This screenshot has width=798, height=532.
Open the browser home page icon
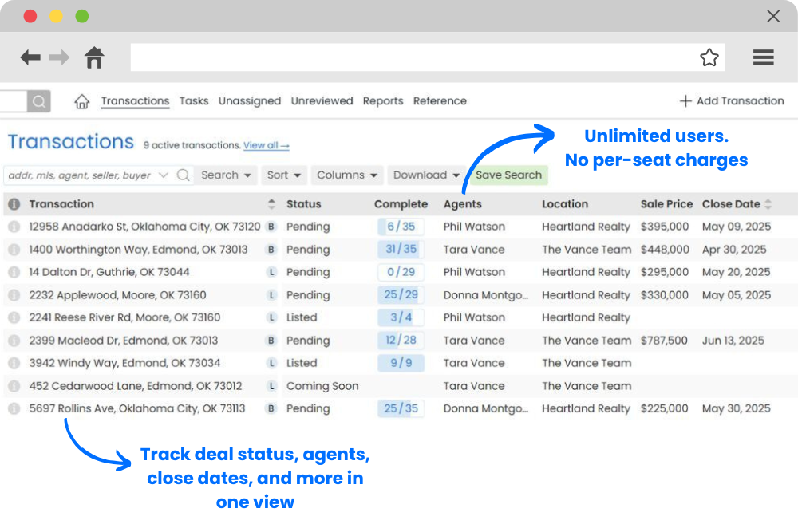94,57
